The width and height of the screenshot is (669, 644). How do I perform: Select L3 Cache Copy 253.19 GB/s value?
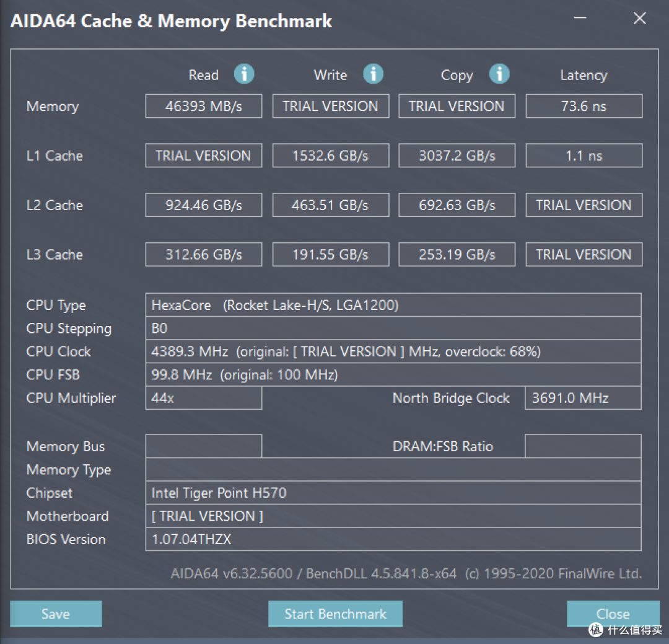pos(457,255)
